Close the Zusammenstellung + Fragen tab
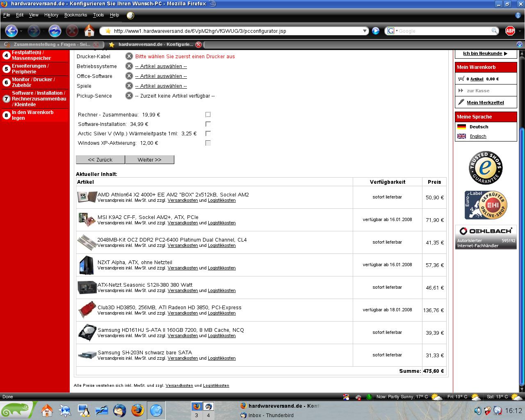Image resolution: width=525 pixels, height=420 pixels. point(96,44)
